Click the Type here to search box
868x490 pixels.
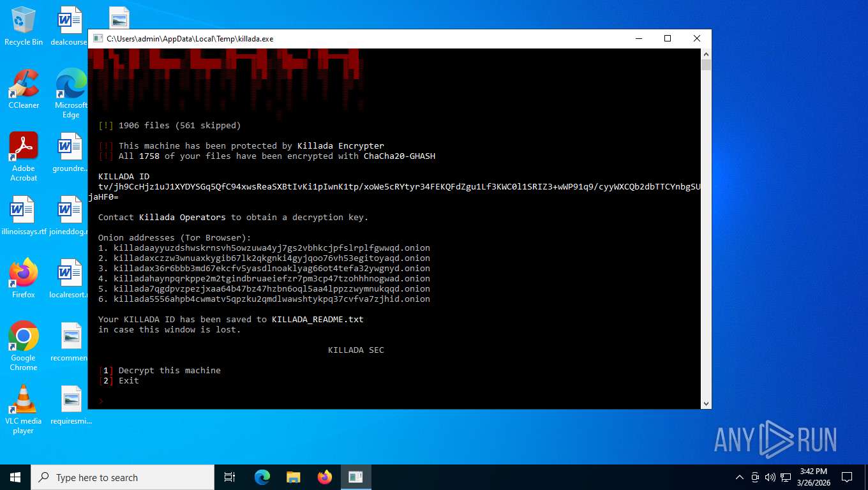[x=123, y=477]
